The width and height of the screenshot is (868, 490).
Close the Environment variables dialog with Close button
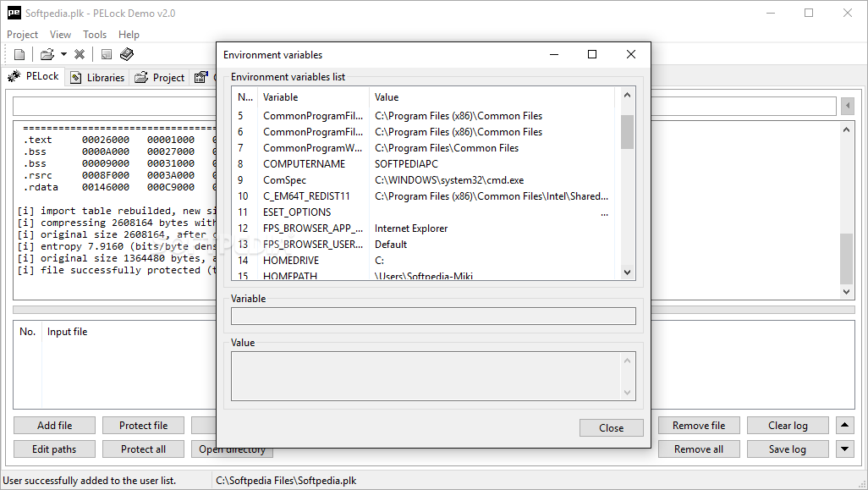611,428
